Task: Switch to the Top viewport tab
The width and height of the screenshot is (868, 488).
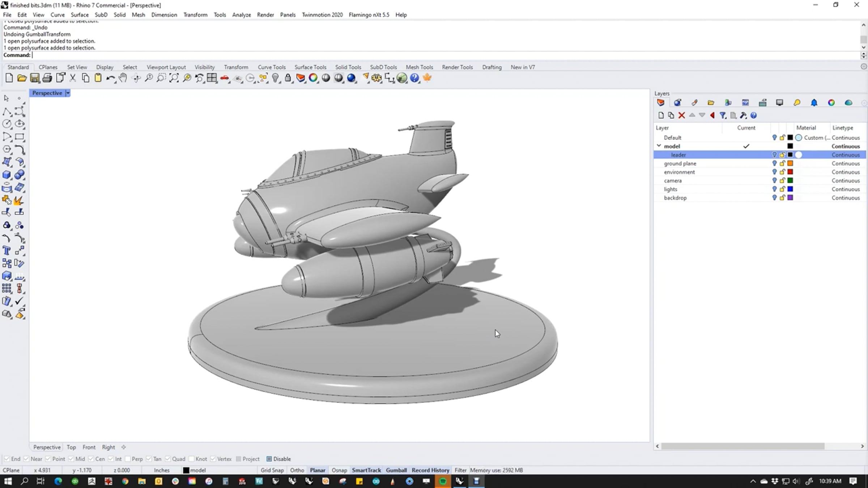Action: 71,447
